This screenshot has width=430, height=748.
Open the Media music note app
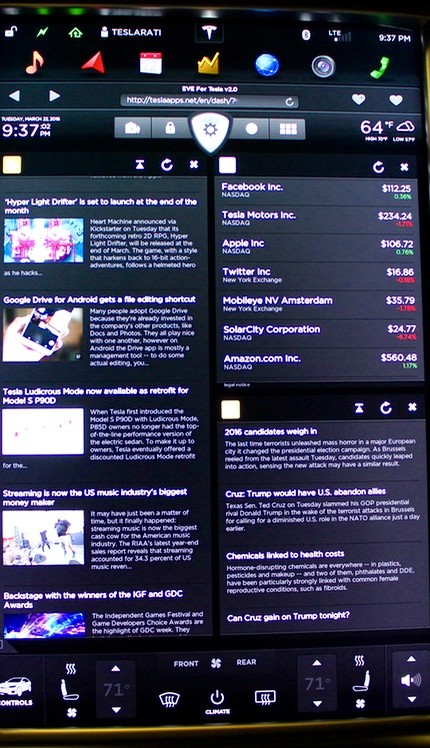click(34, 62)
